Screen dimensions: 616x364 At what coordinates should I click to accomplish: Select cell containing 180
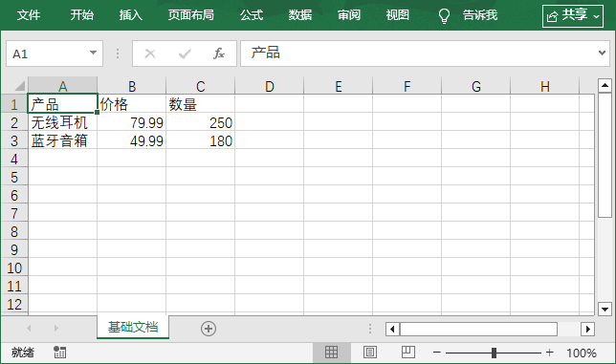pyautogui.click(x=200, y=140)
